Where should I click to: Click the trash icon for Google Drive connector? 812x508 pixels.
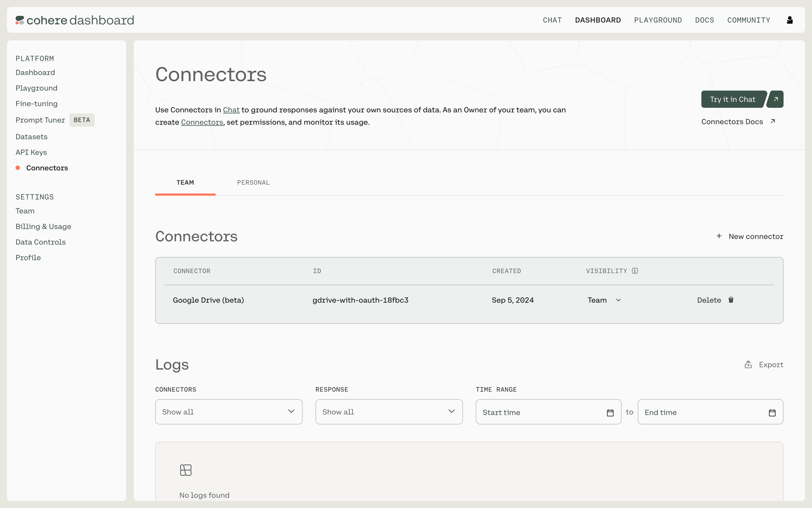click(x=731, y=300)
